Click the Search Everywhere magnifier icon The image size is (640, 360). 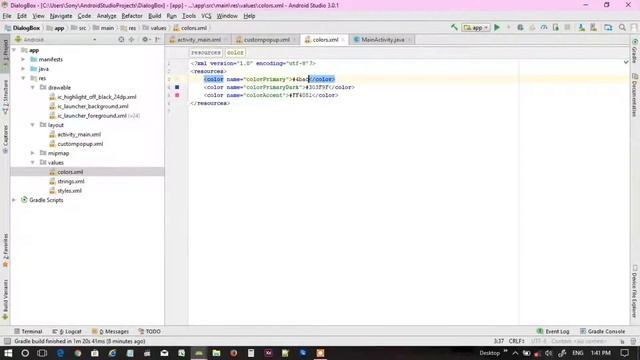(622, 27)
